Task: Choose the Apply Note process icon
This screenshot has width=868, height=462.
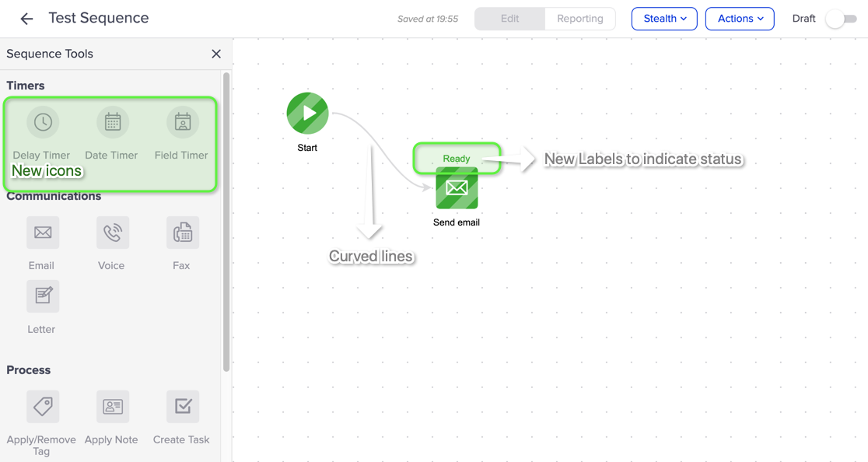Action: click(x=112, y=407)
